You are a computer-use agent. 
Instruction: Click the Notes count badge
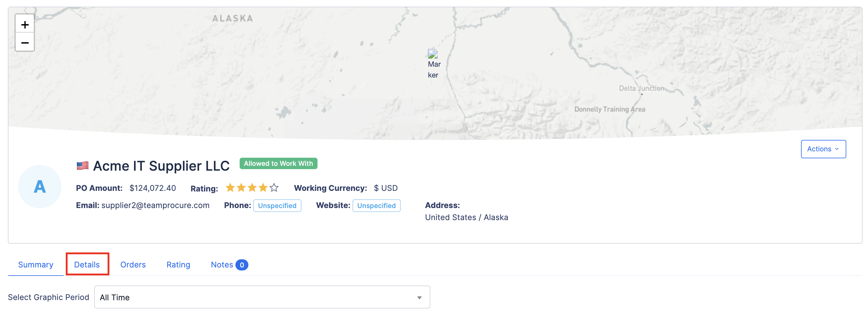242,265
